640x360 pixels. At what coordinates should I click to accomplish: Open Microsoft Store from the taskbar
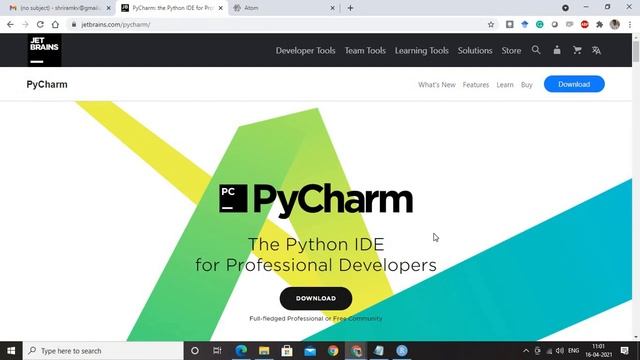[287, 351]
